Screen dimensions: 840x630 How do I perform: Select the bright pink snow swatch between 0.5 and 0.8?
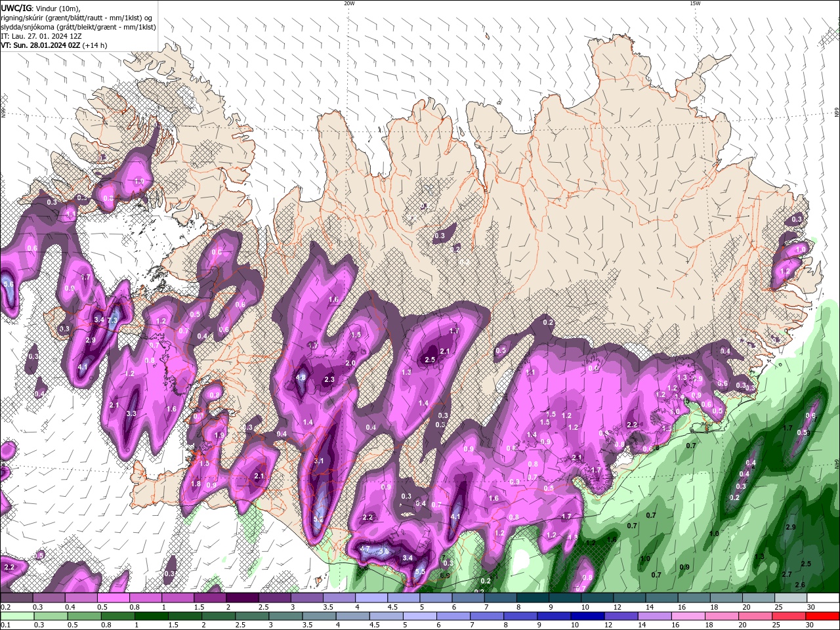tap(114, 598)
